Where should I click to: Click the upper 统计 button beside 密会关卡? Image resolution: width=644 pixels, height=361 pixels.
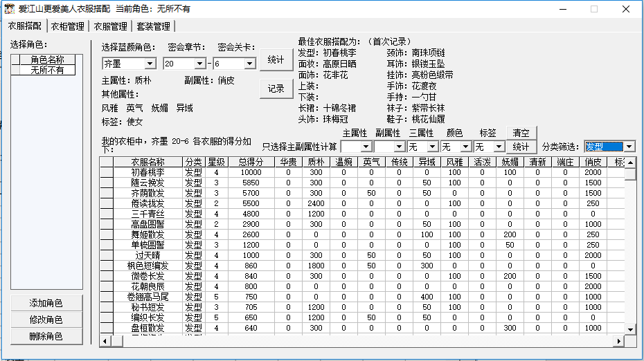pos(276,60)
